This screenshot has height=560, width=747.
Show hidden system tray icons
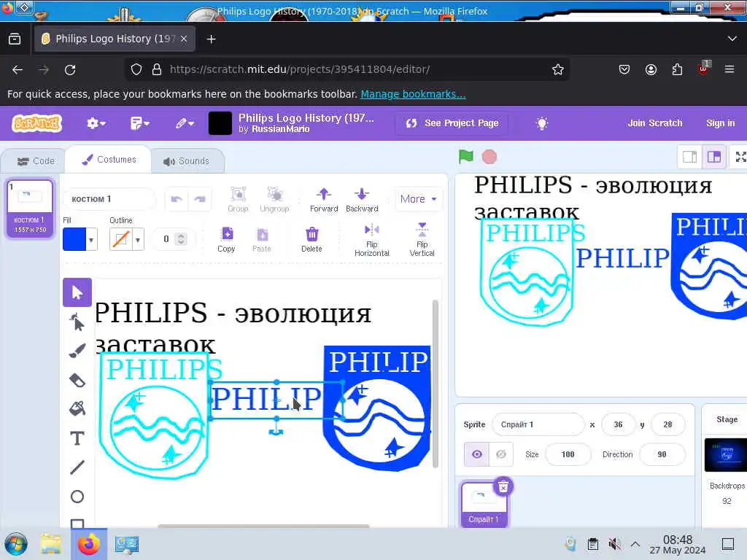pyautogui.click(x=635, y=544)
